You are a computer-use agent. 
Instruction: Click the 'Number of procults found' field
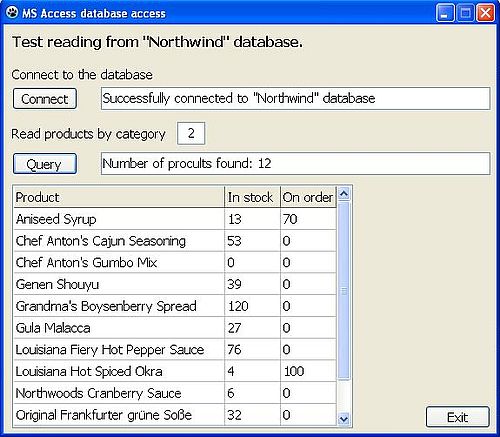pos(296,163)
